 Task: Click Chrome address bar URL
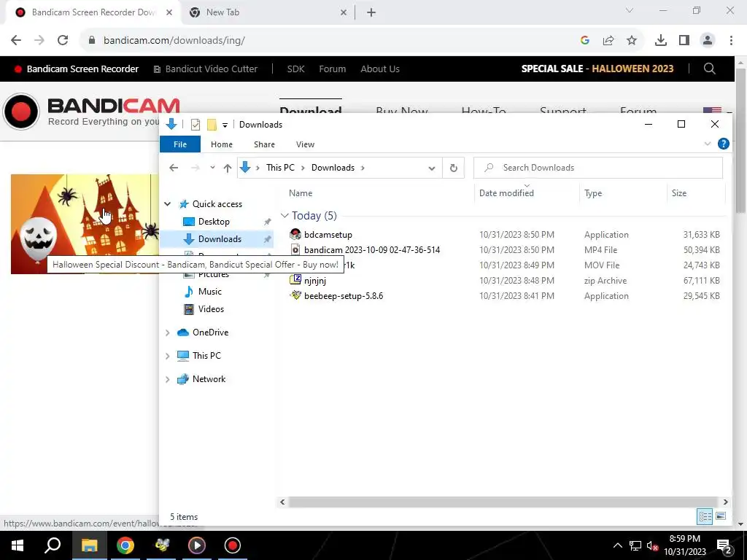click(174, 41)
